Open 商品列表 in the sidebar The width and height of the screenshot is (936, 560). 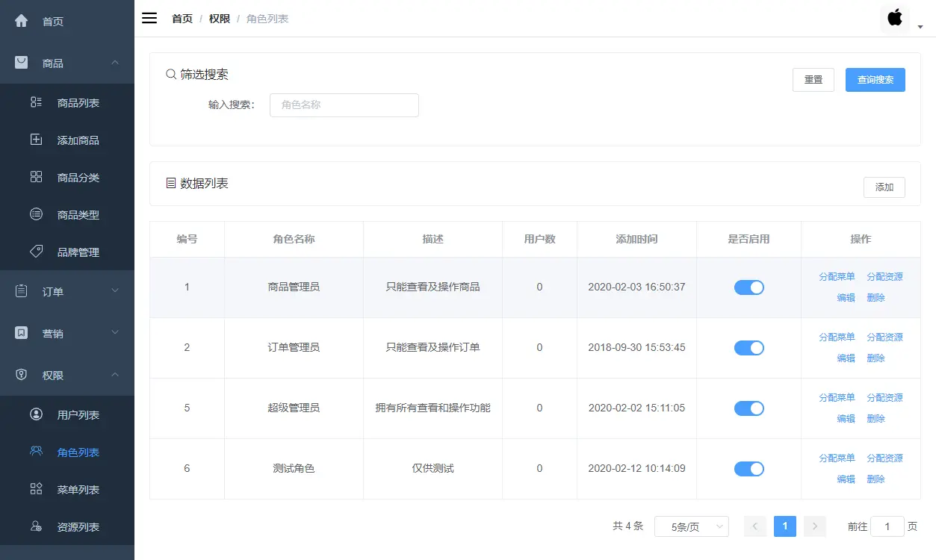[x=67, y=102]
